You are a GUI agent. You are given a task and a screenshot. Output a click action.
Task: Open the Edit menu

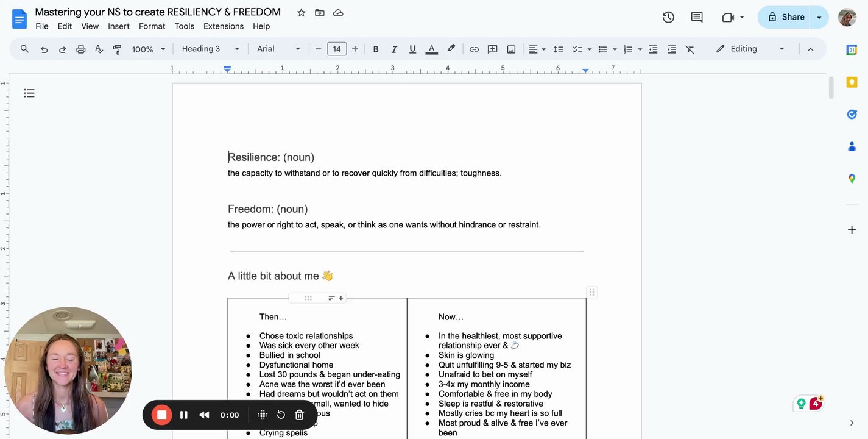point(65,26)
